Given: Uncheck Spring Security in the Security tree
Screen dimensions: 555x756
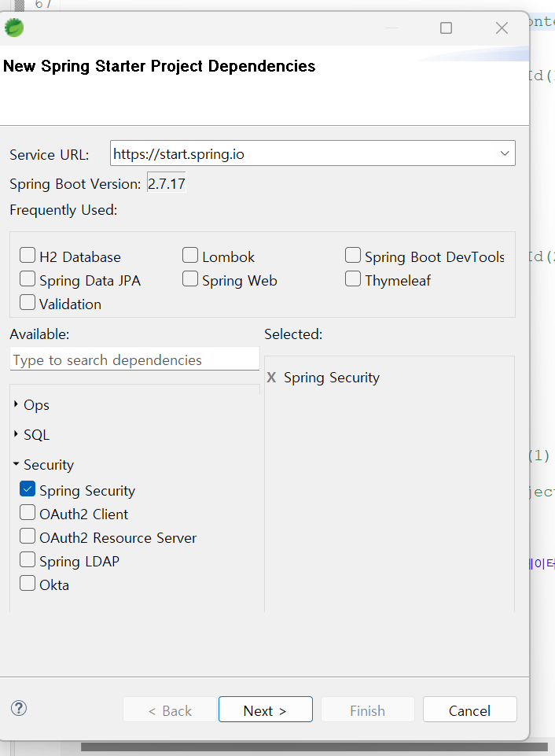Looking at the screenshot, I should click(x=28, y=489).
